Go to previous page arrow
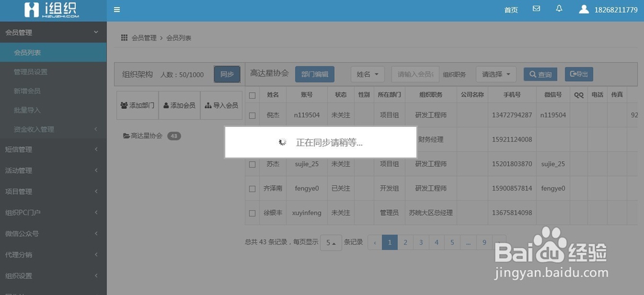Screen dimensions: 644x295 pos(375,242)
